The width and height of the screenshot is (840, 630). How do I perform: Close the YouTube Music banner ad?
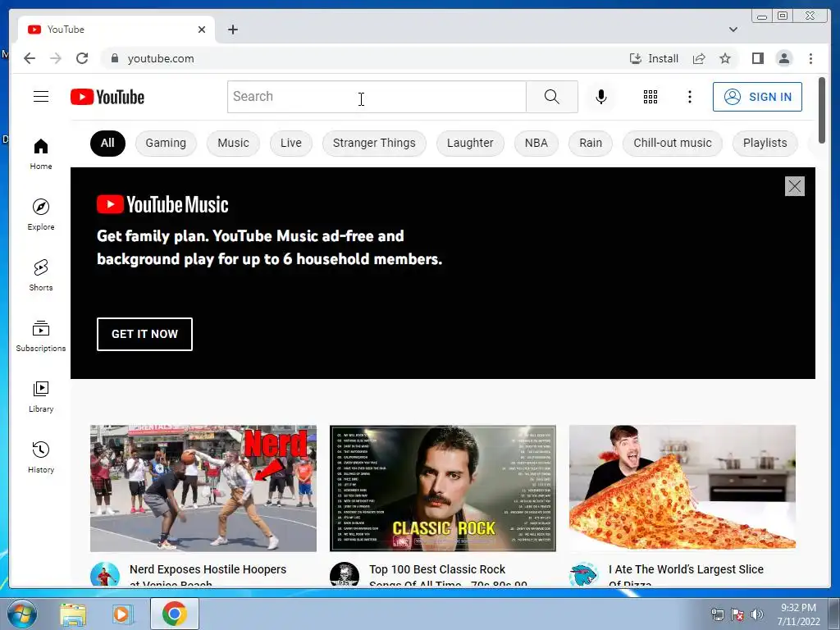click(794, 186)
